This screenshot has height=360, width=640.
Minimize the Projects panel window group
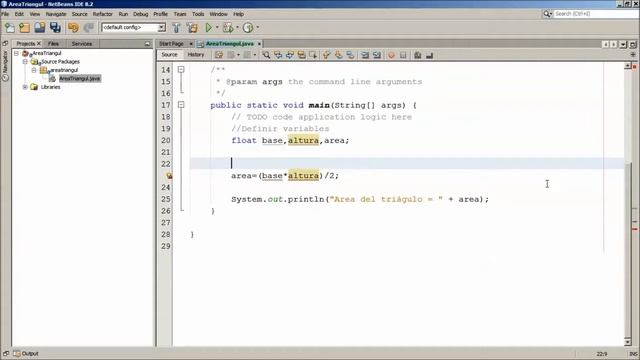click(x=147, y=44)
